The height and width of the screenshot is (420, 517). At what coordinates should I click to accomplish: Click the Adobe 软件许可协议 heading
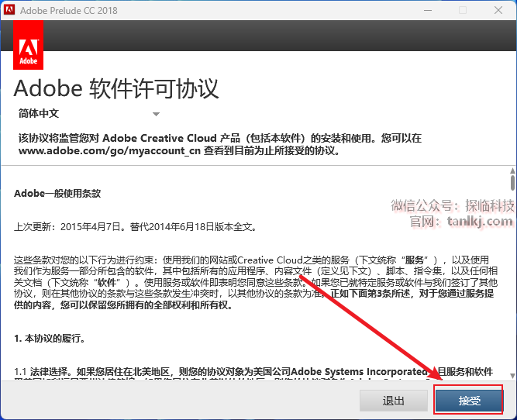pos(116,86)
